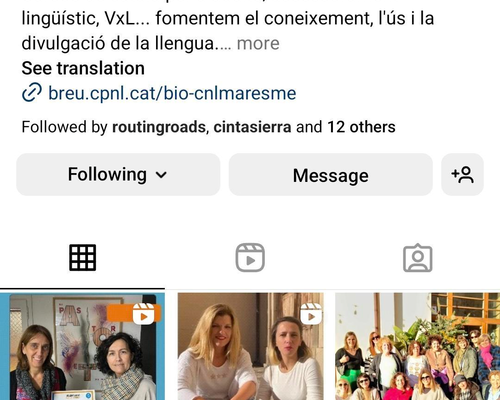The image size is (500, 400).
Task: Tap the add person suggestion icon button
Action: click(x=462, y=175)
